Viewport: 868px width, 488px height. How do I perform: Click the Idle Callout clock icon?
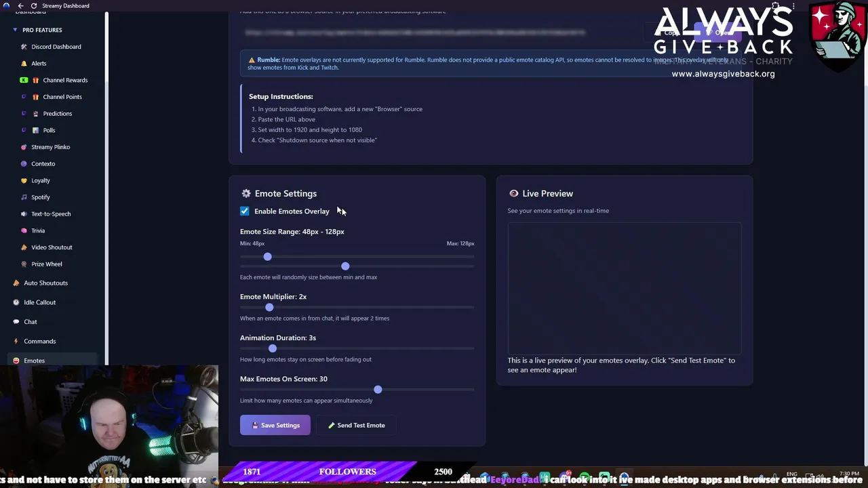(x=16, y=302)
